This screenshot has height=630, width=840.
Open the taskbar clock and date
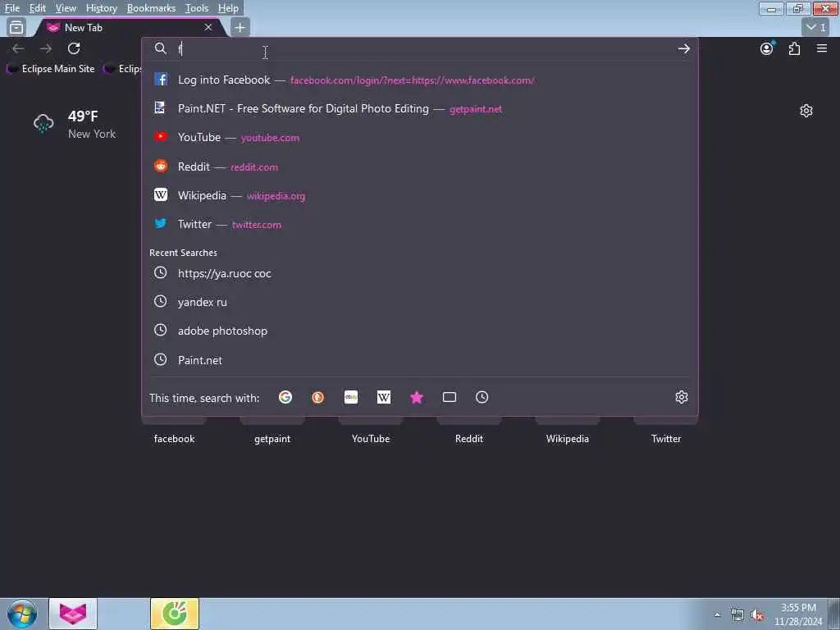click(x=798, y=614)
